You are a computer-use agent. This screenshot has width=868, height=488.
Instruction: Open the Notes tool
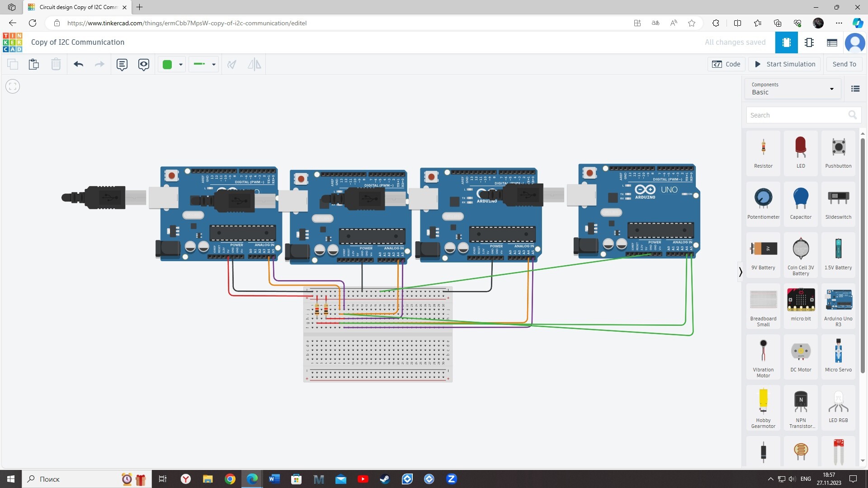tap(122, 64)
